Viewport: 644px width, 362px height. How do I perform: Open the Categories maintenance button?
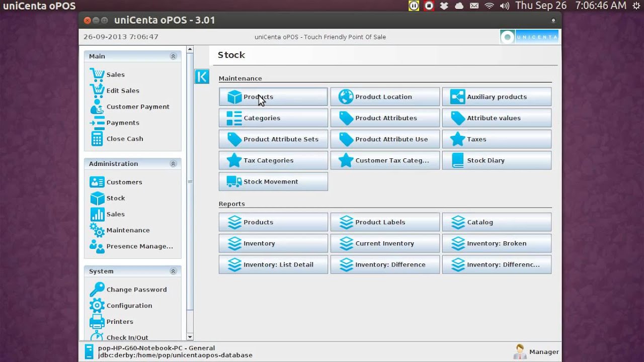pyautogui.click(x=273, y=118)
